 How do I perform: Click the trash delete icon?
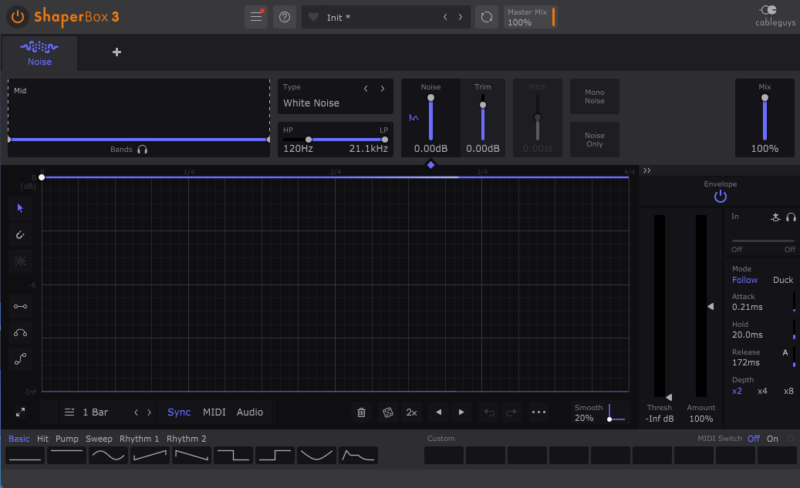pyautogui.click(x=361, y=412)
